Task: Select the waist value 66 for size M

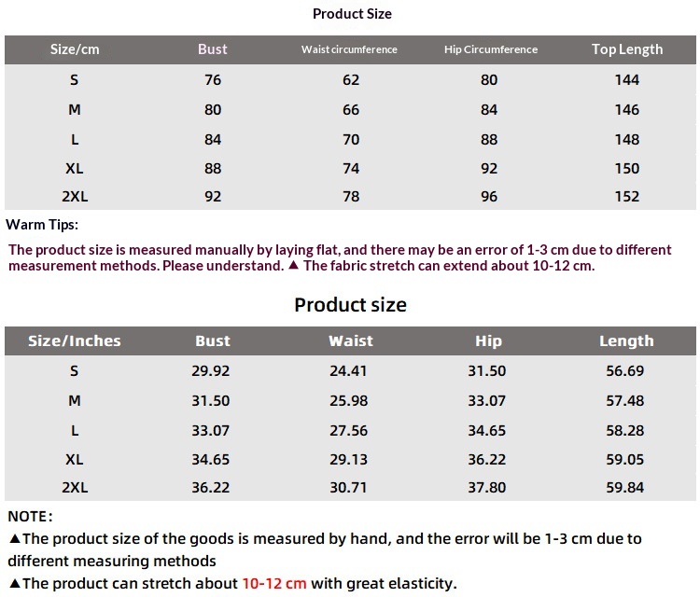Action: pyautogui.click(x=351, y=110)
